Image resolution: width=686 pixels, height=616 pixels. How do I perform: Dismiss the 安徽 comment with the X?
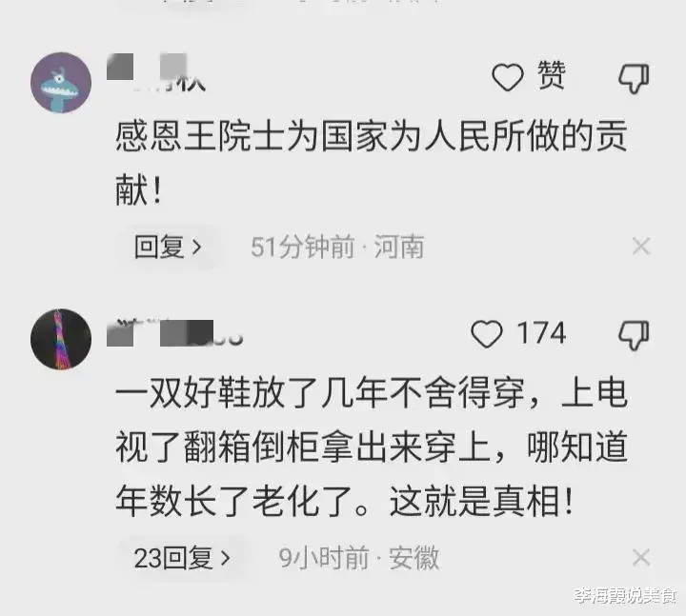pyautogui.click(x=641, y=557)
